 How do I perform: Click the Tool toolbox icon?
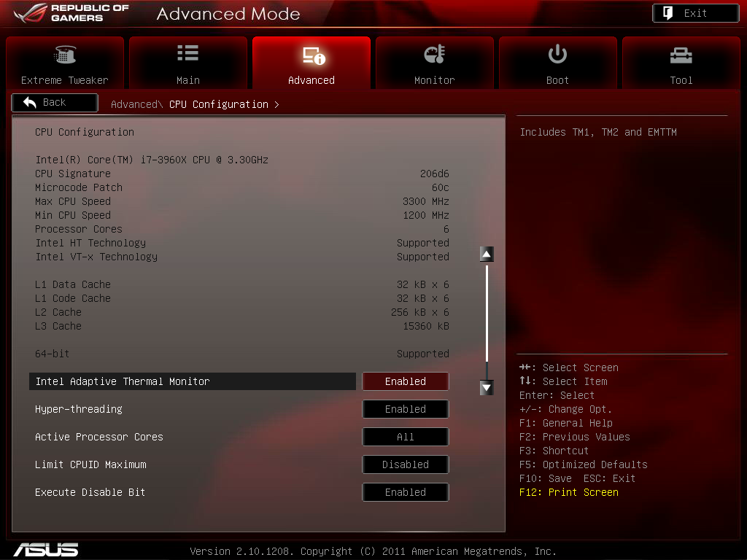681,55
